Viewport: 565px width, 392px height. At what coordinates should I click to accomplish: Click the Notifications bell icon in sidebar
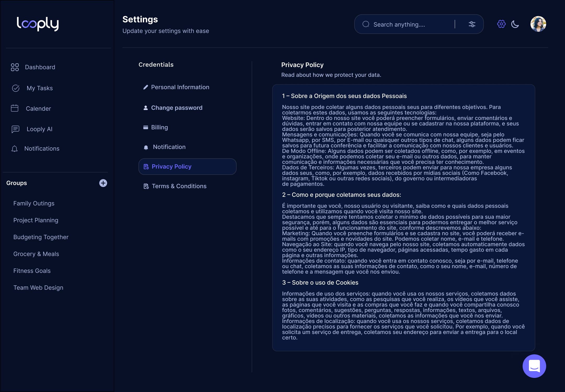click(x=15, y=149)
